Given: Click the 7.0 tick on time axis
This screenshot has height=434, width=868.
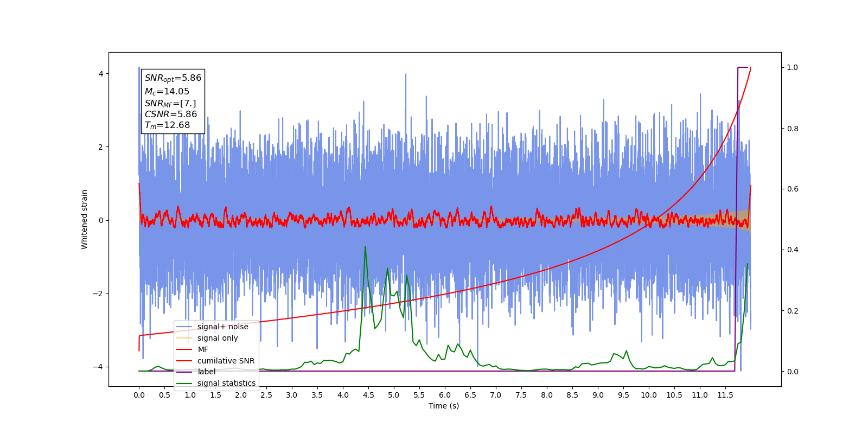Looking at the screenshot, I should [x=496, y=395].
